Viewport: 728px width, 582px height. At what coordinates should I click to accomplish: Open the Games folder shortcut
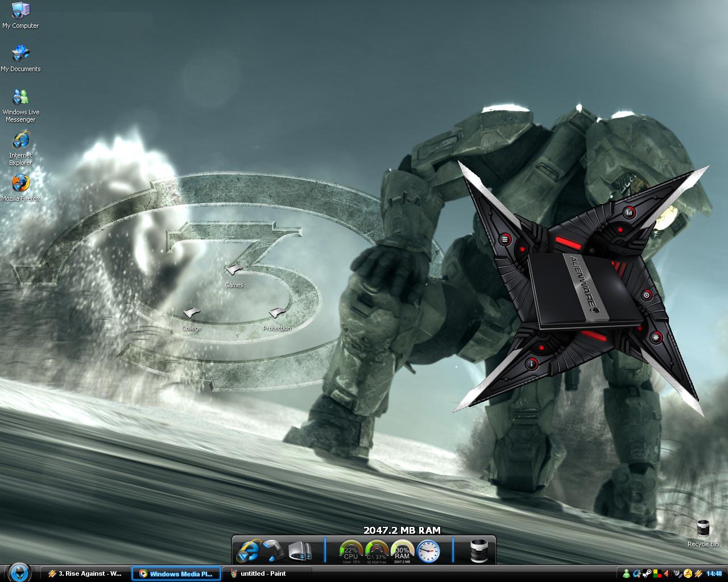click(x=234, y=276)
